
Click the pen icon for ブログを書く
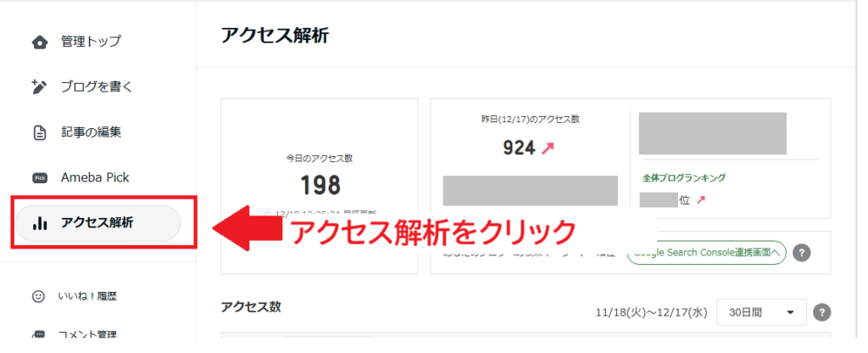(x=39, y=87)
